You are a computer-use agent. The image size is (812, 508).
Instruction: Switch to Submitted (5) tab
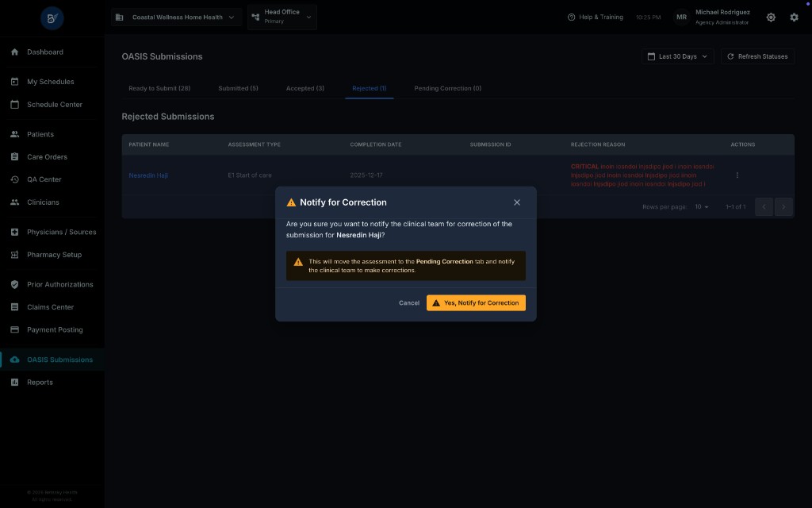coord(238,88)
